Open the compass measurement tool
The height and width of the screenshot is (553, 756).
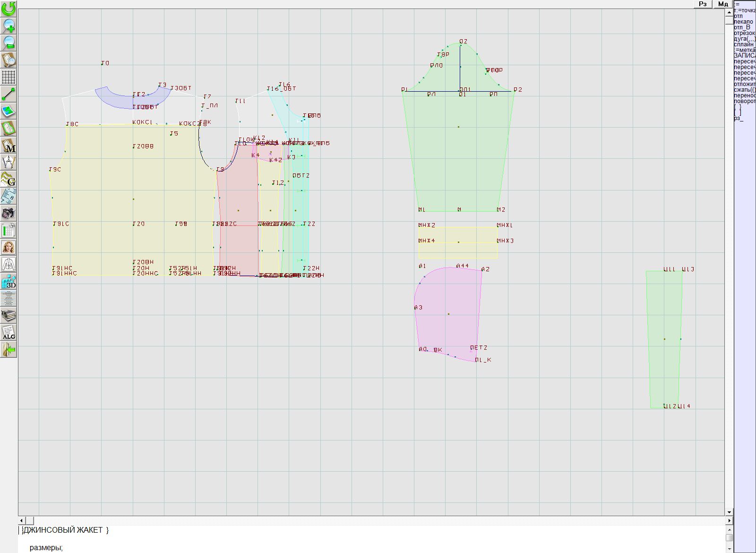(x=9, y=162)
